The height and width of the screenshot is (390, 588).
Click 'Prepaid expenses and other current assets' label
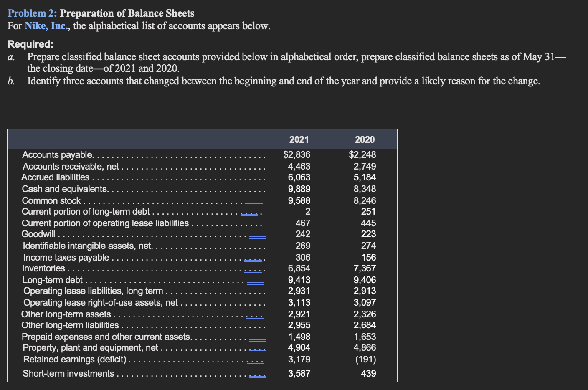[107, 337]
